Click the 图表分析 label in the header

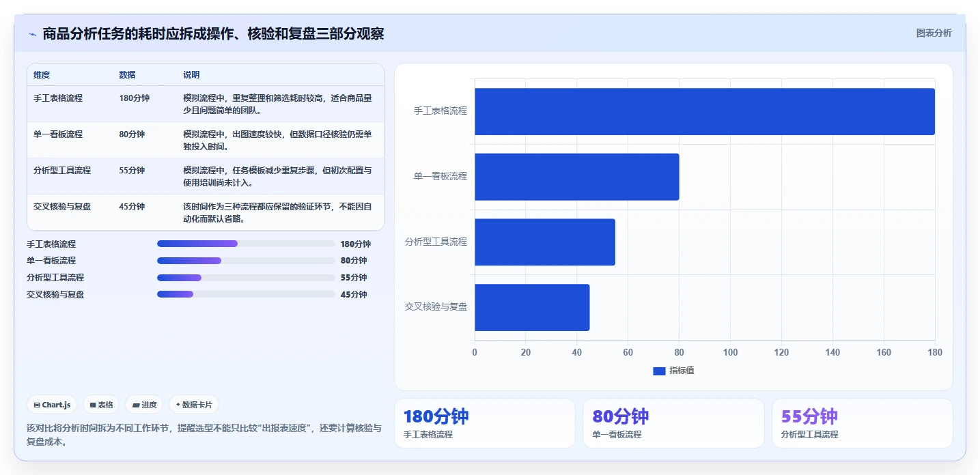(x=934, y=33)
